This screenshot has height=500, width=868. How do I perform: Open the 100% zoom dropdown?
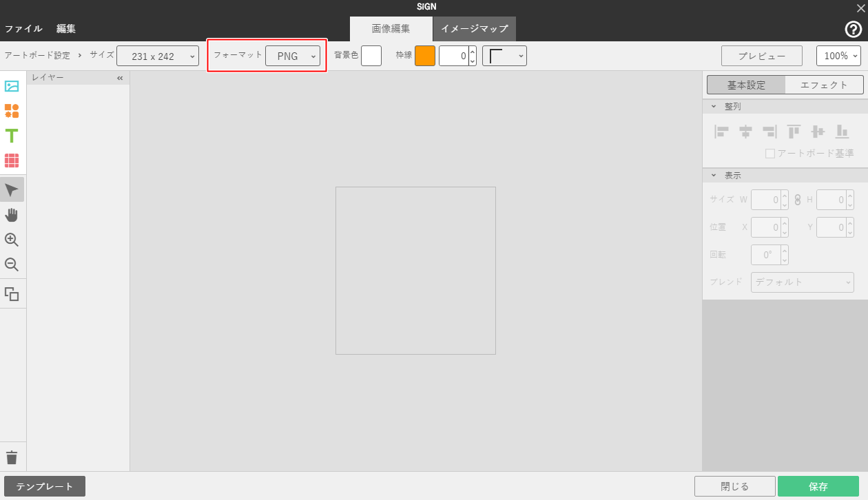click(x=838, y=56)
